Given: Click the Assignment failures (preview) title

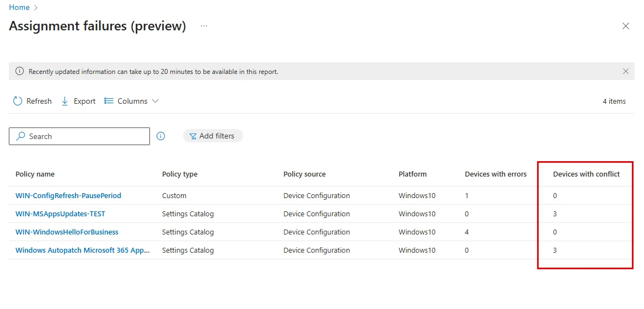Looking at the screenshot, I should (98, 26).
